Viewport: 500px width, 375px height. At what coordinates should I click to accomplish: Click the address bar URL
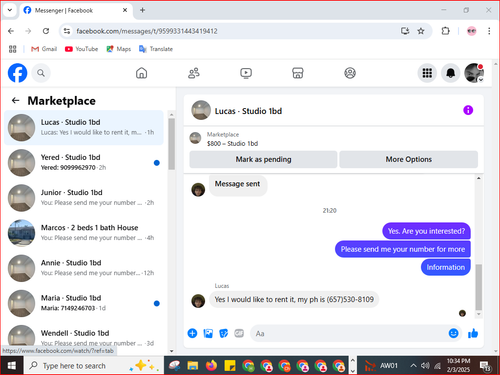coord(147,31)
